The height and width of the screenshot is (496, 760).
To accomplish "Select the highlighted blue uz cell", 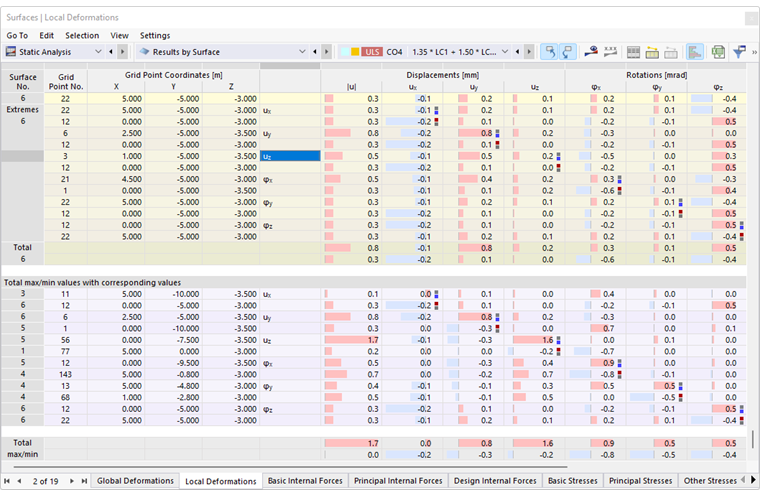I will tap(290, 156).
